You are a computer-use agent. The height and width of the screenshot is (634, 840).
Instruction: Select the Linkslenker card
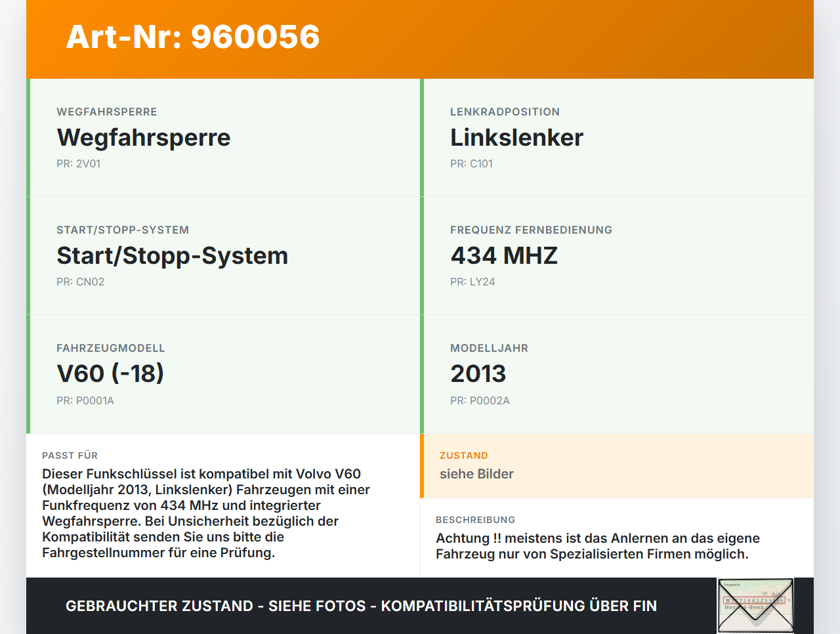click(617, 137)
